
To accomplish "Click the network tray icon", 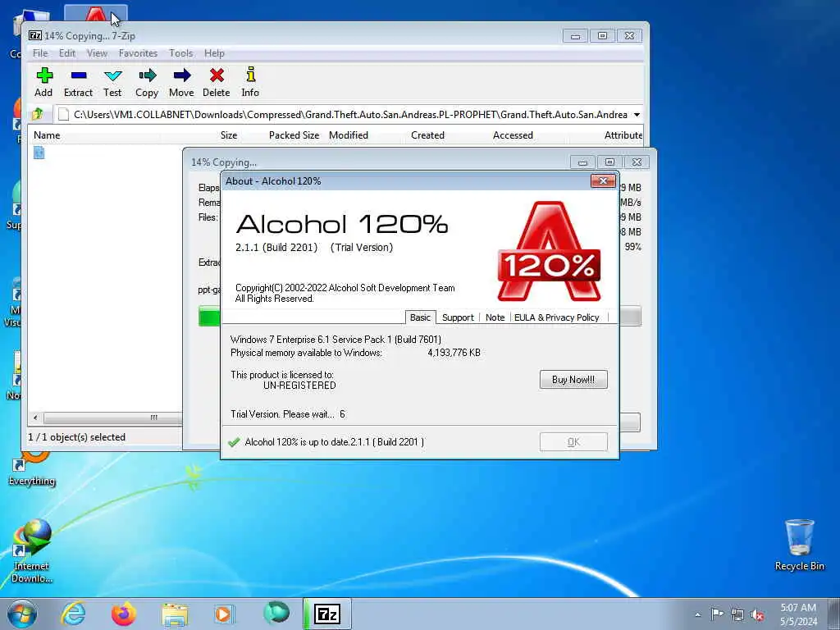I will (x=737, y=614).
